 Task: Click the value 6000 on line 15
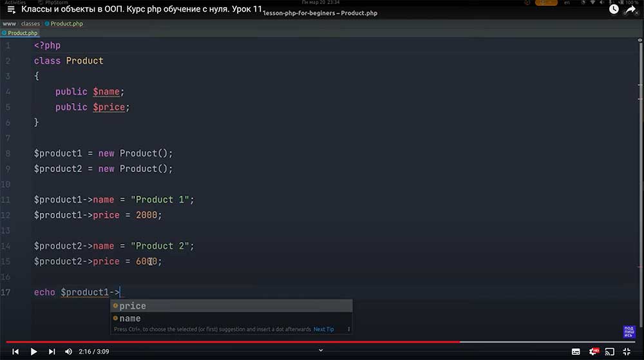(147, 261)
